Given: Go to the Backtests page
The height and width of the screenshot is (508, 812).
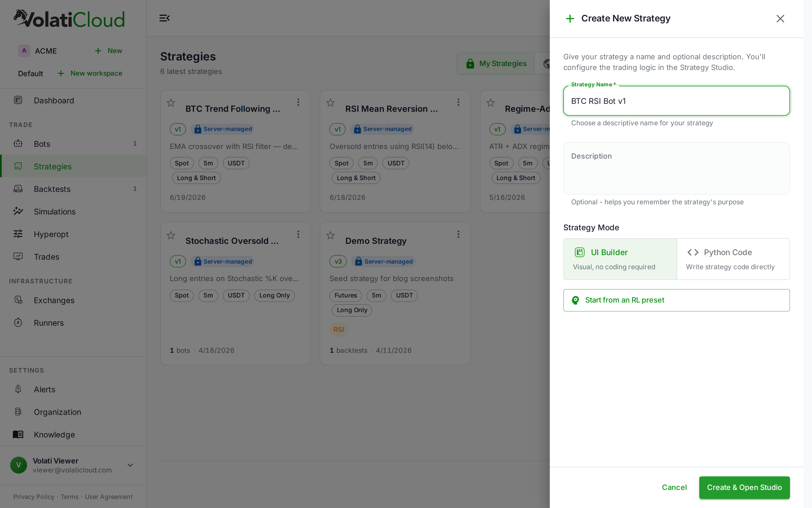Looking at the screenshot, I should 73,189.
